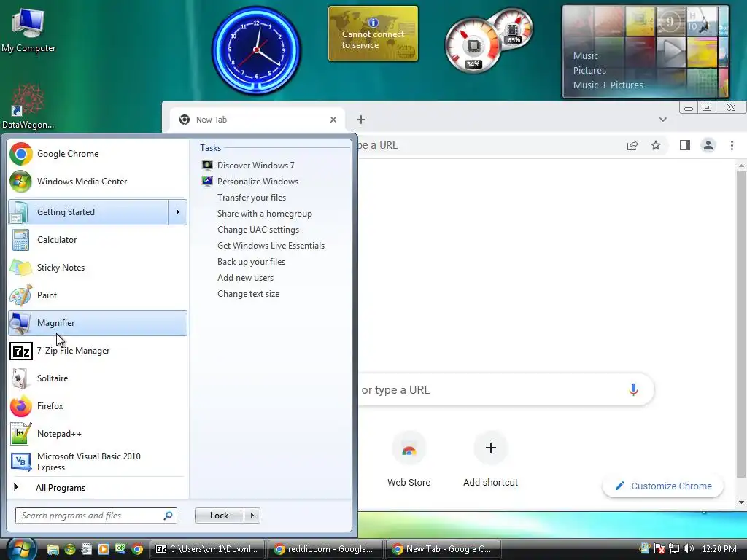Launch Sticky Notes
The image size is (747, 560).
(x=98, y=267)
